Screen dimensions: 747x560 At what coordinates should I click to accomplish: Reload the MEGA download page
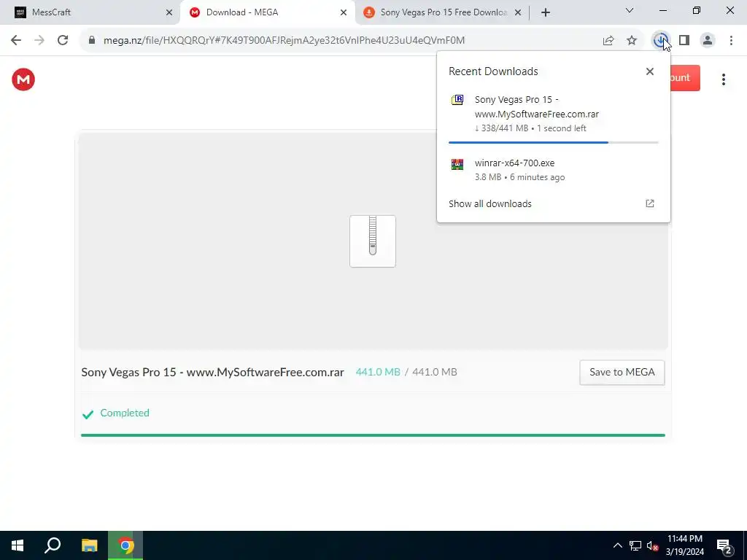click(x=63, y=41)
